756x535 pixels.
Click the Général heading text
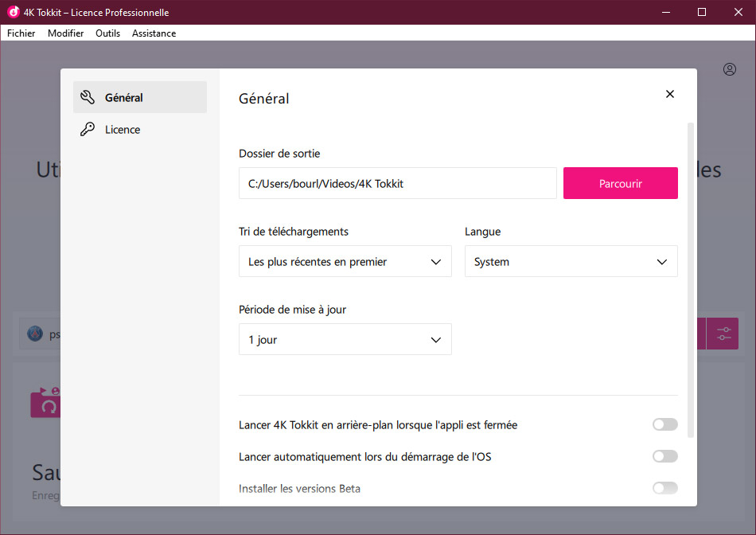263,99
